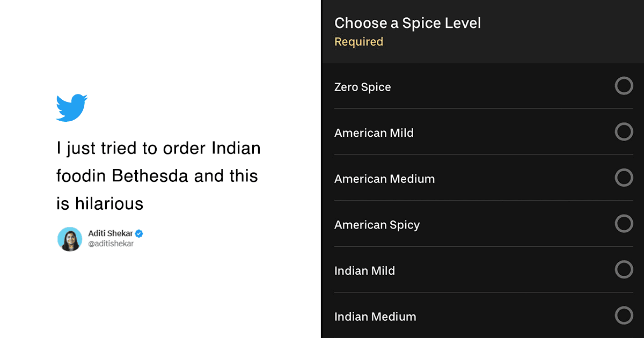Image resolution: width=644 pixels, height=338 pixels.
Task: Select the Indian Medium radio button
Action: point(624,316)
